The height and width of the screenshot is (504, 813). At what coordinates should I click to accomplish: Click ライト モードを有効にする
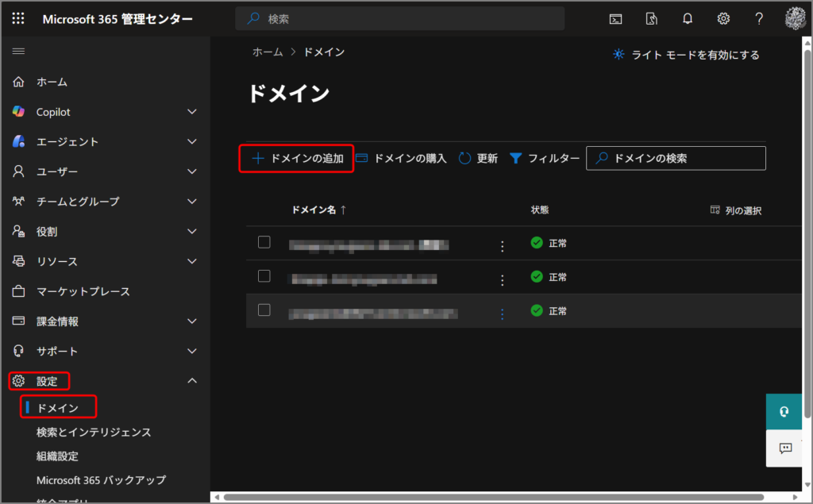(686, 55)
